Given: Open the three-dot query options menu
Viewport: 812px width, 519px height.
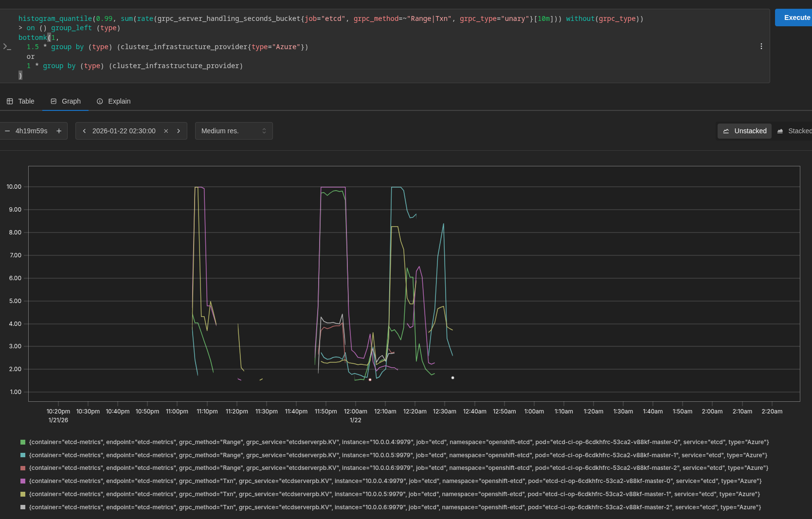Looking at the screenshot, I should (x=761, y=46).
